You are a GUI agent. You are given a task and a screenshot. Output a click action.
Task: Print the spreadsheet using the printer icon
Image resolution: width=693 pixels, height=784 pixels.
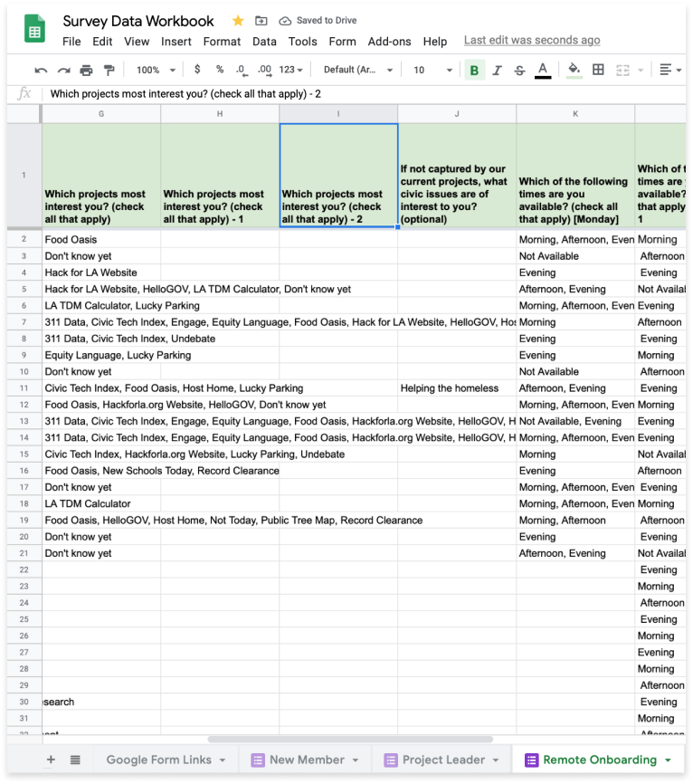pos(86,70)
